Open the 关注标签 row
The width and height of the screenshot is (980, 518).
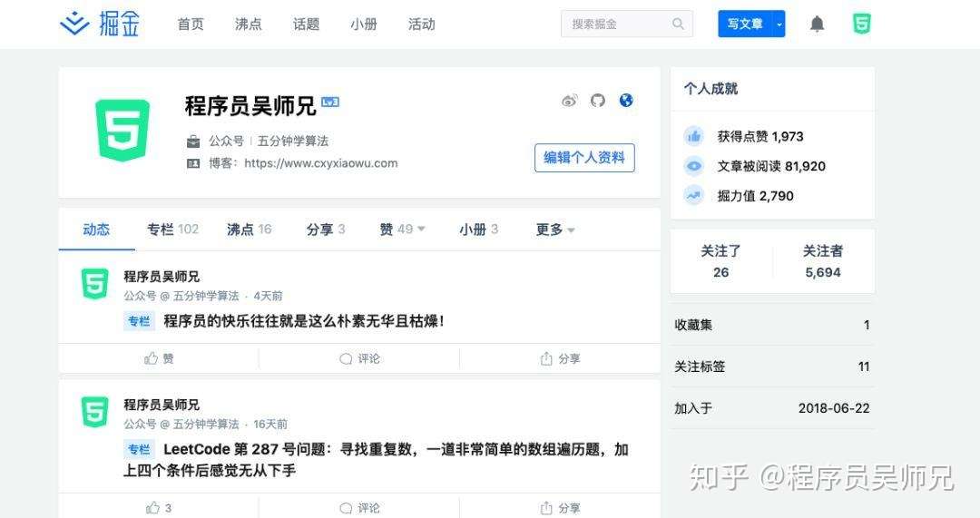tap(772, 367)
